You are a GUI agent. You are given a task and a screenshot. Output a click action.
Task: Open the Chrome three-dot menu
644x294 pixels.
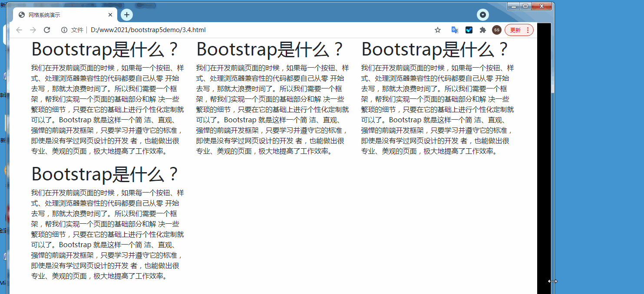528,29
